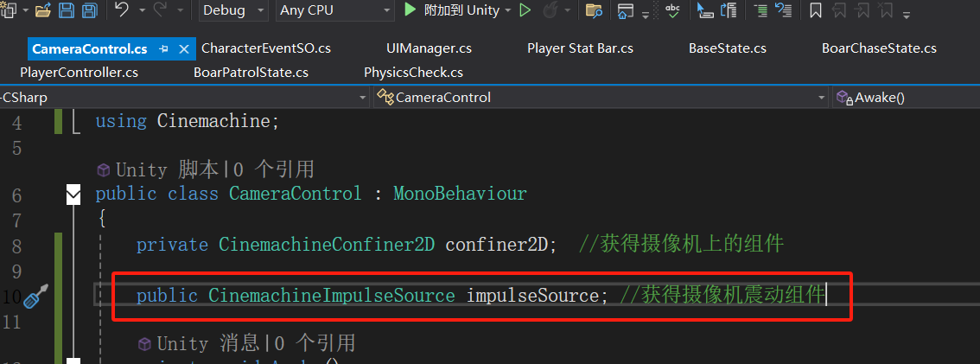Collapse the CameraControl class outline box
The width and height of the screenshot is (980, 364).
pyautogui.click(x=73, y=195)
